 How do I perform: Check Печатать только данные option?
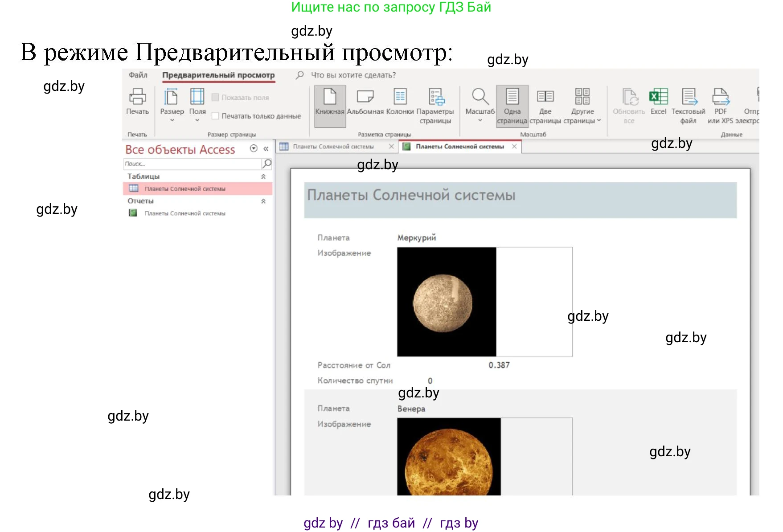tap(216, 116)
